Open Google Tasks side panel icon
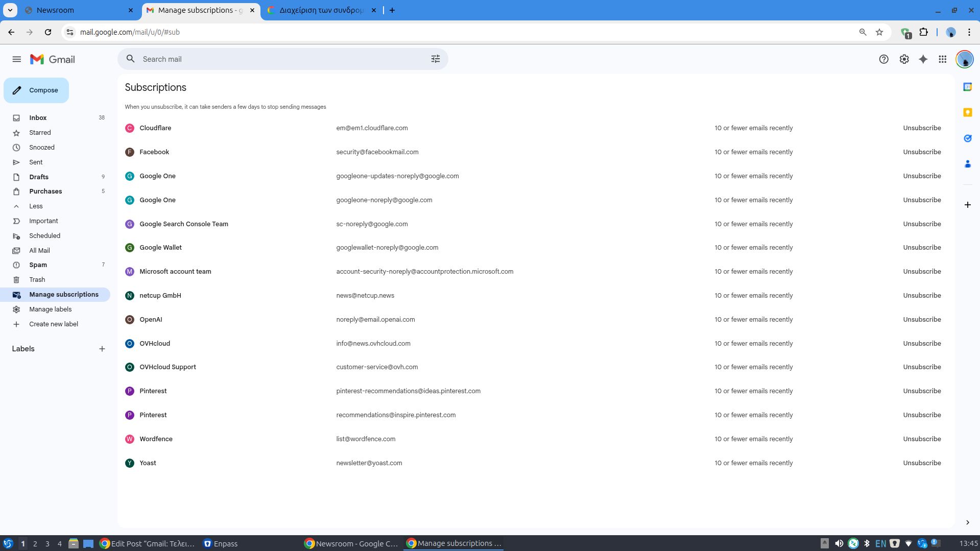 pyautogui.click(x=967, y=138)
